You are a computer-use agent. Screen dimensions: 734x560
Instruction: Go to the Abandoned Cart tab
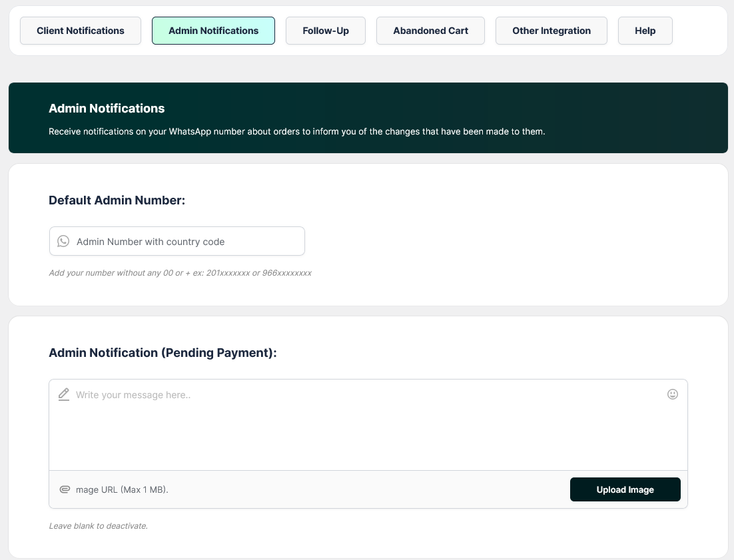click(430, 31)
